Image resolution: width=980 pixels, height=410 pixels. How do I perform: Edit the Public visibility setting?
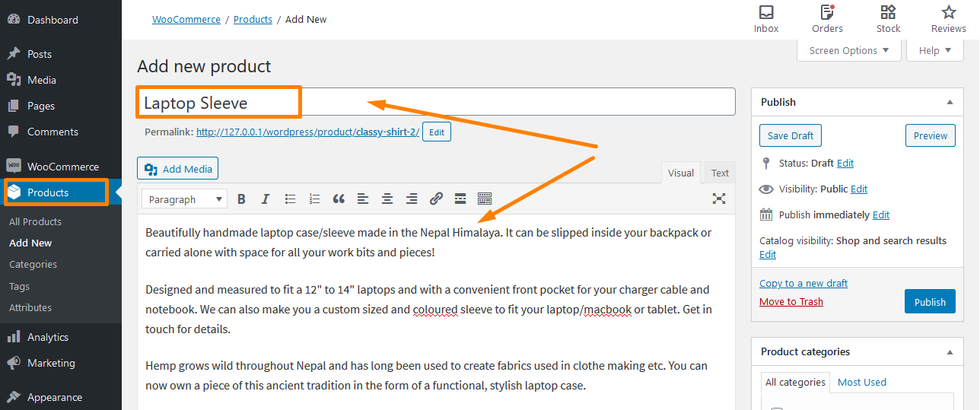[x=859, y=189]
